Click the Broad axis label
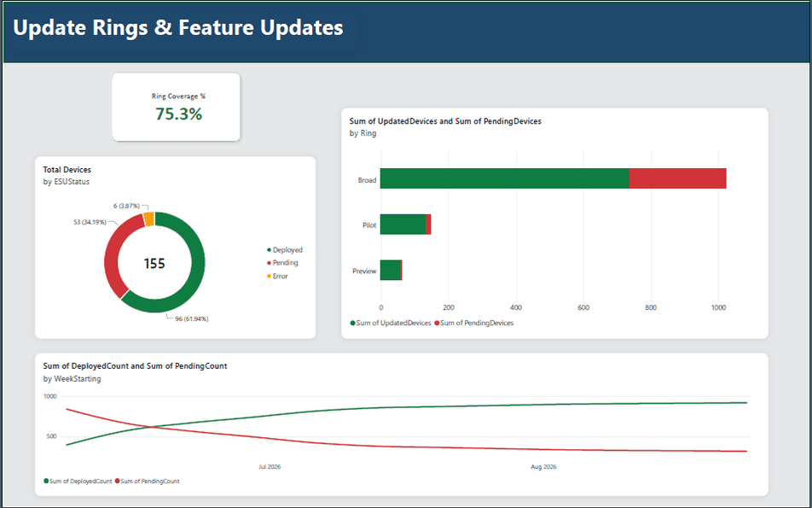 tap(367, 180)
